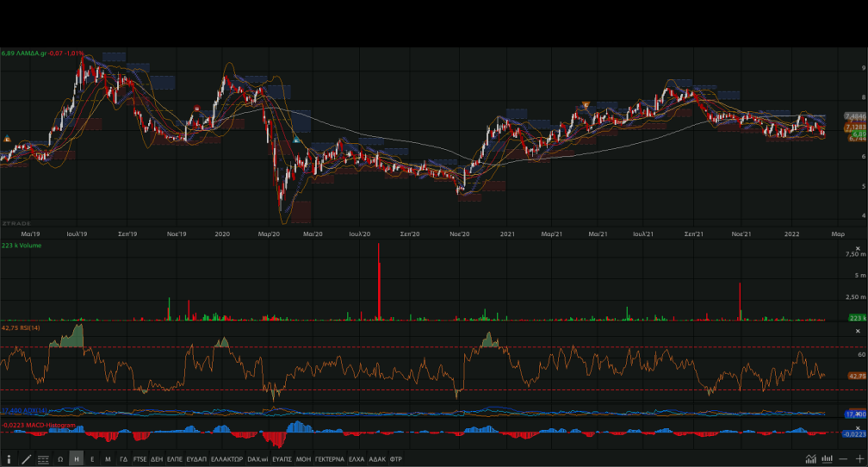Click the info icon in bottom toolbar
868x467 pixels.
(9, 459)
